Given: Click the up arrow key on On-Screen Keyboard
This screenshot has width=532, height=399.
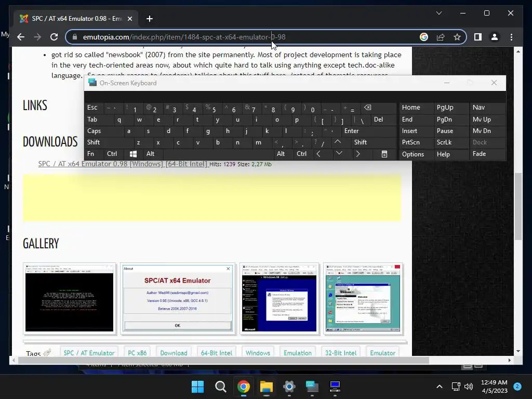Looking at the screenshot, I should coord(338,142).
